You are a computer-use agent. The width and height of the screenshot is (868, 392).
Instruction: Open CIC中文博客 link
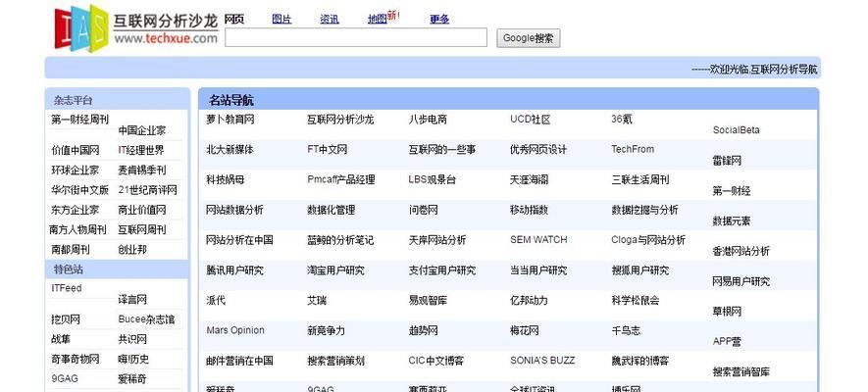(x=436, y=361)
